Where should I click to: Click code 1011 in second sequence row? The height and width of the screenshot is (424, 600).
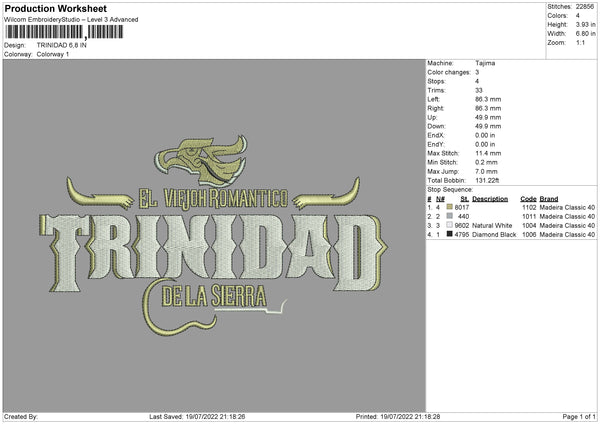tap(529, 217)
